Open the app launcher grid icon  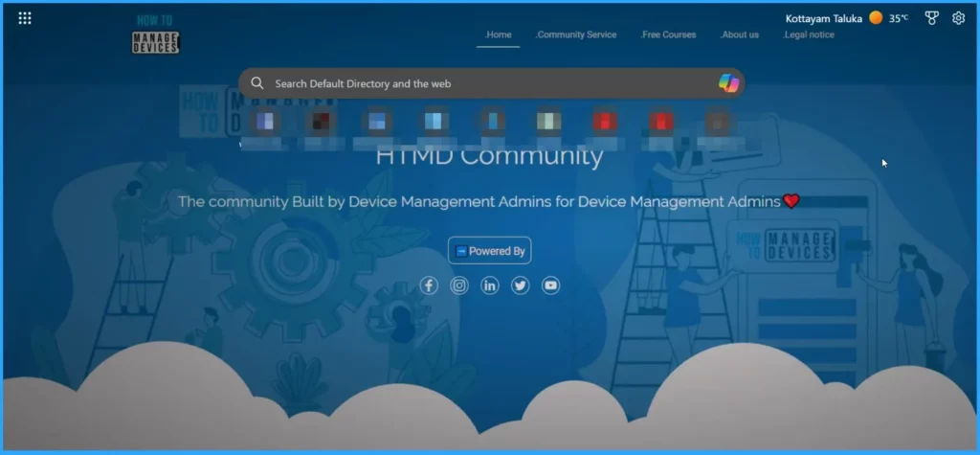tap(25, 18)
